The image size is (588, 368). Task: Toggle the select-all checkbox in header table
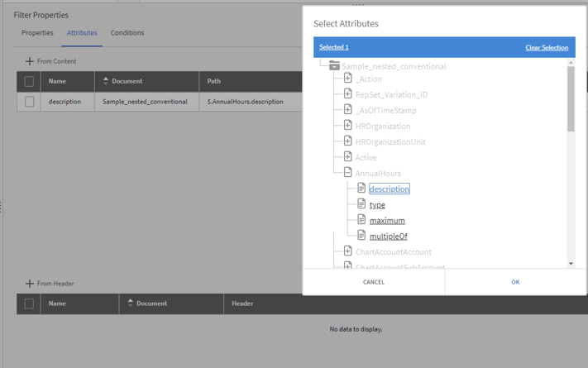point(29,303)
